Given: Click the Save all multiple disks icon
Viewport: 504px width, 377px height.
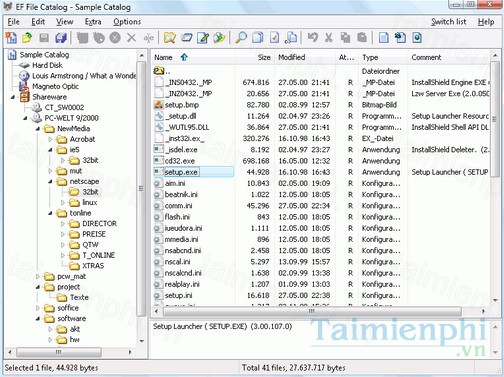Looking at the screenshot, I should tap(61, 38).
